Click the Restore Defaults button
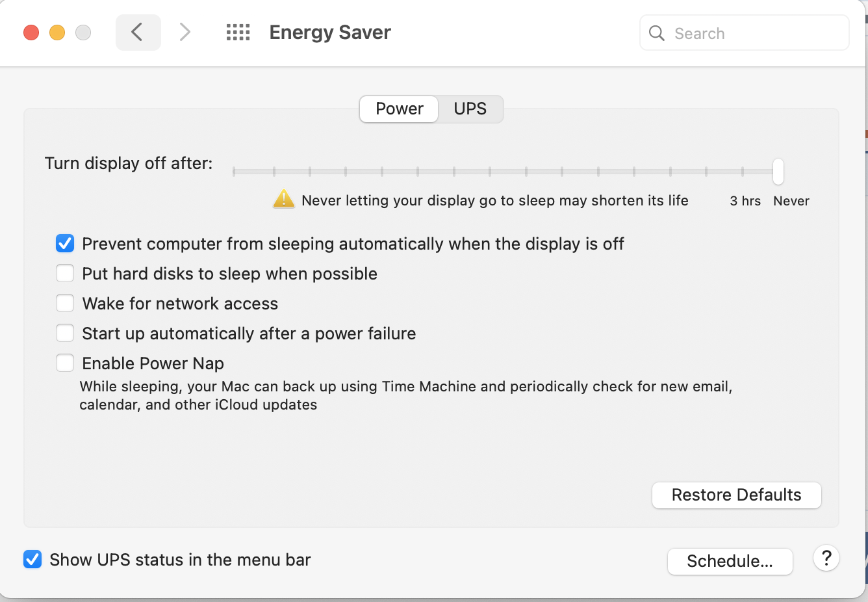This screenshot has height=602, width=868. pyautogui.click(x=737, y=495)
